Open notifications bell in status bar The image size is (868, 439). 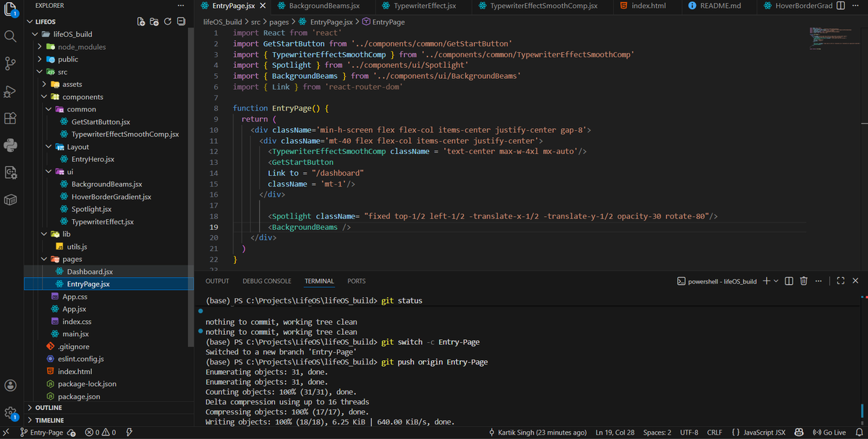click(859, 432)
